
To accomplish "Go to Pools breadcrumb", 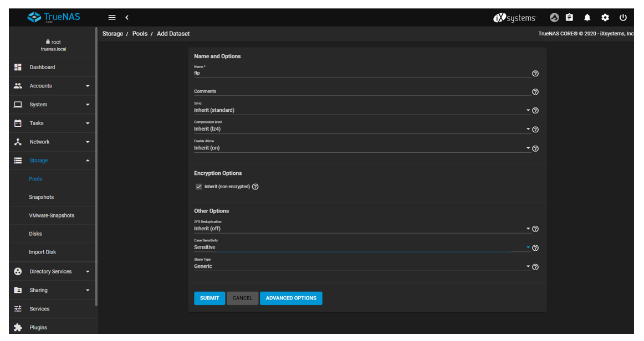I will (140, 34).
